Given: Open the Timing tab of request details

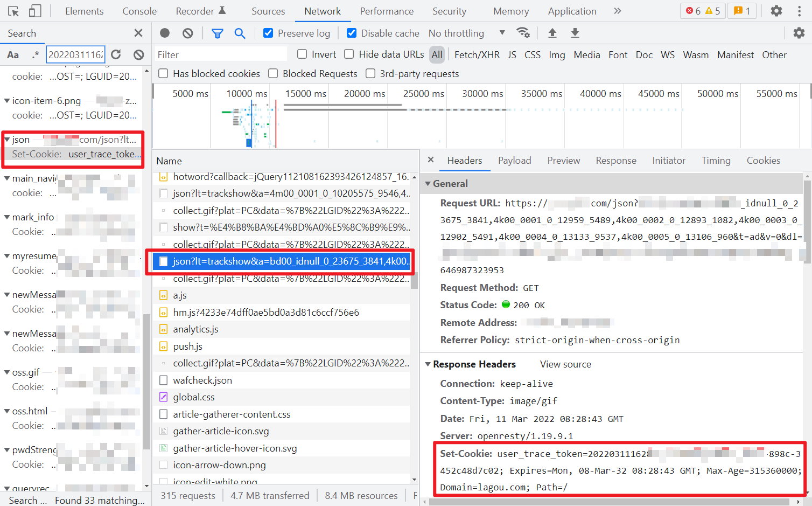Looking at the screenshot, I should (716, 160).
